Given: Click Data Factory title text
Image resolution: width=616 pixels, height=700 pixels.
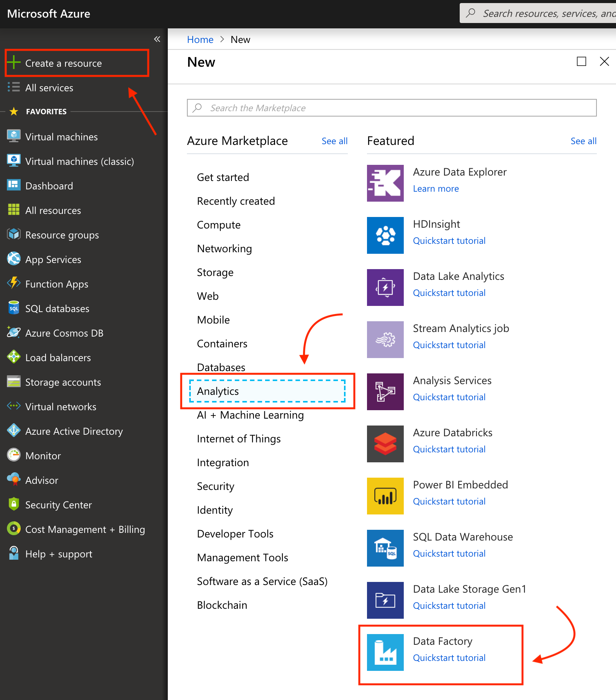Looking at the screenshot, I should (442, 641).
